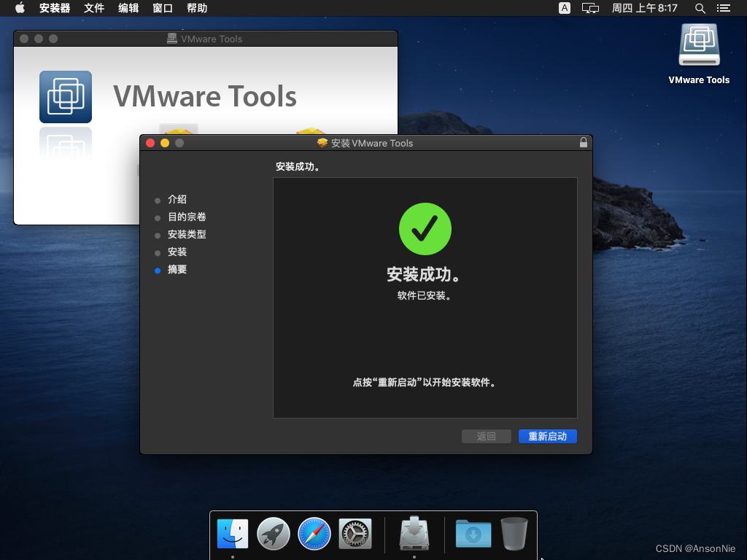The height and width of the screenshot is (560, 747).
Task: Click the screen mirroring display icon
Action: point(590,7)
